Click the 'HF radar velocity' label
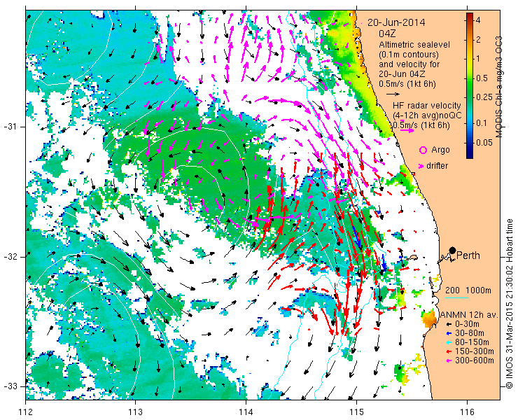518x420 pixels. point(427,106)
